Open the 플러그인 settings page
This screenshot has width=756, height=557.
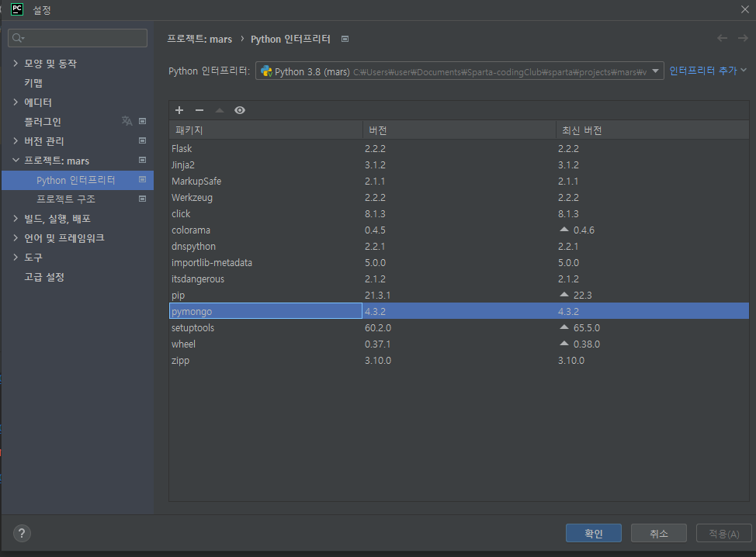(43, 122)
